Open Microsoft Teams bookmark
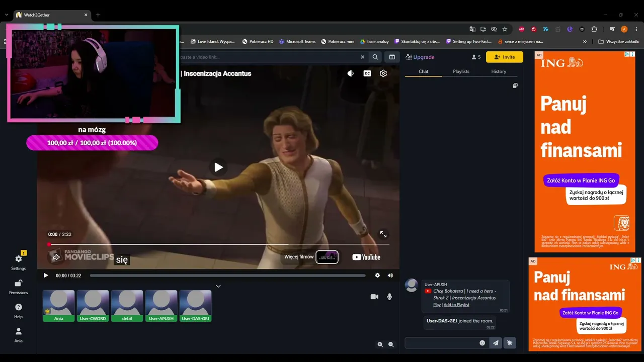This screenshot has width=644, height=362. (x=297, y=41)
